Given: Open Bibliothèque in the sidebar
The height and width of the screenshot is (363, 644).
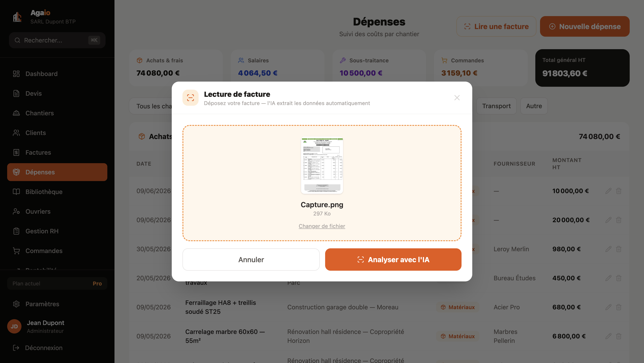Looking at the screenshot, I should (57, 192).
